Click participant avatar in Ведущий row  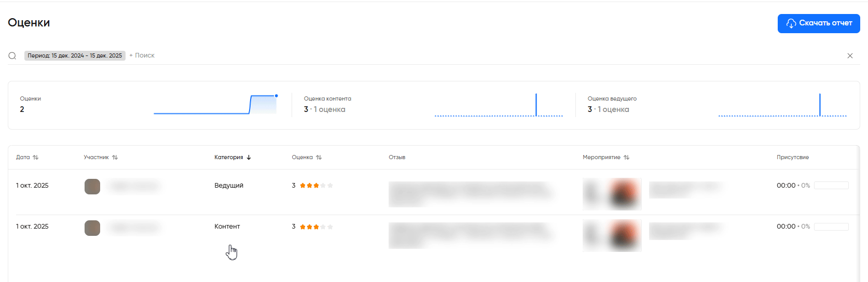92,187
